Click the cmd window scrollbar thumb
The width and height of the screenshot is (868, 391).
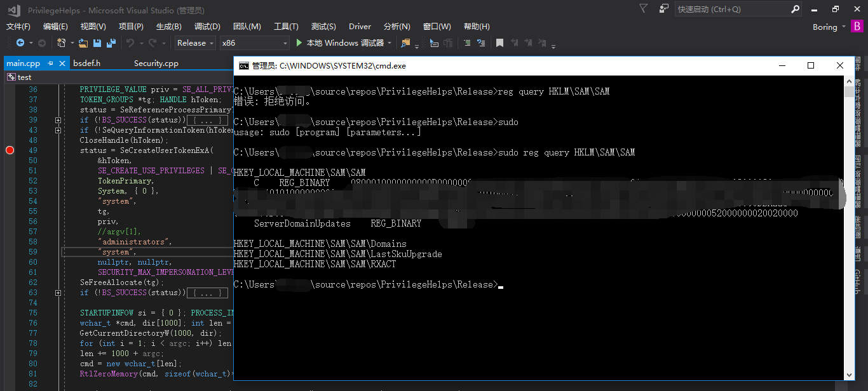(850, 91)
